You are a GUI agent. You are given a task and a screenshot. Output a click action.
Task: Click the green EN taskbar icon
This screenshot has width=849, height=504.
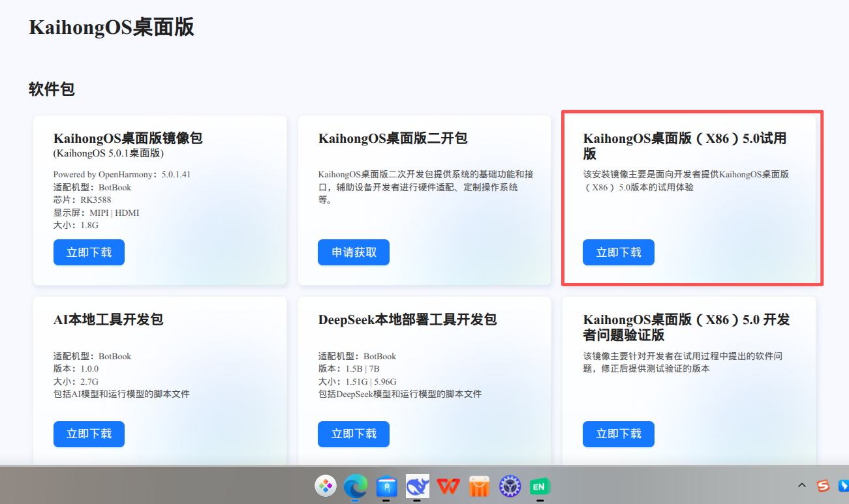pyautogui.click(x=540, y=486)
